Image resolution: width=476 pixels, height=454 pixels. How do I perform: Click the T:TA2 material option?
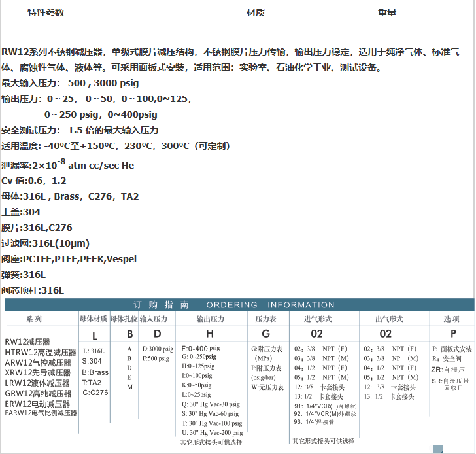[x=92, y=383]
